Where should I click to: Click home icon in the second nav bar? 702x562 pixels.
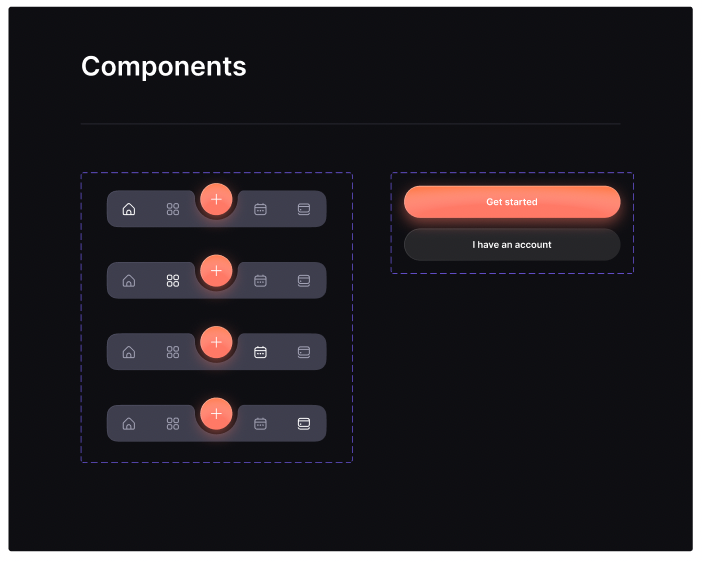pos(129,281)
